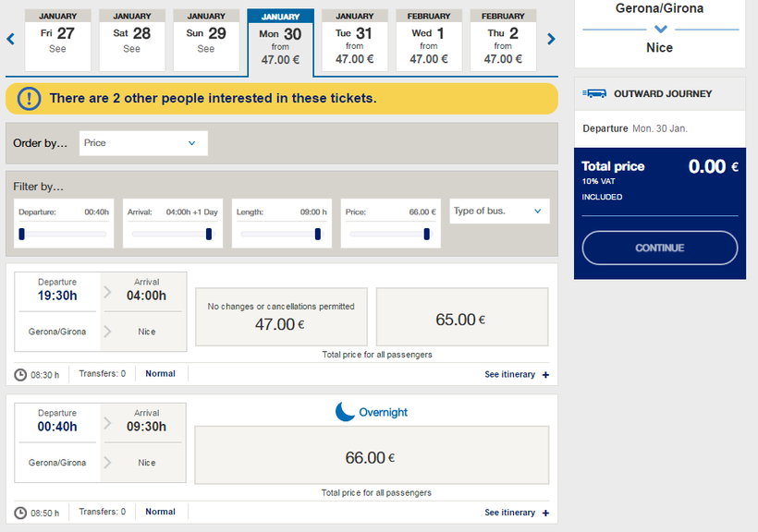The width and height of the screenshot is (758, 532).
Task: Open the Type of bus dropdown
Action: [x=499, y=212]
